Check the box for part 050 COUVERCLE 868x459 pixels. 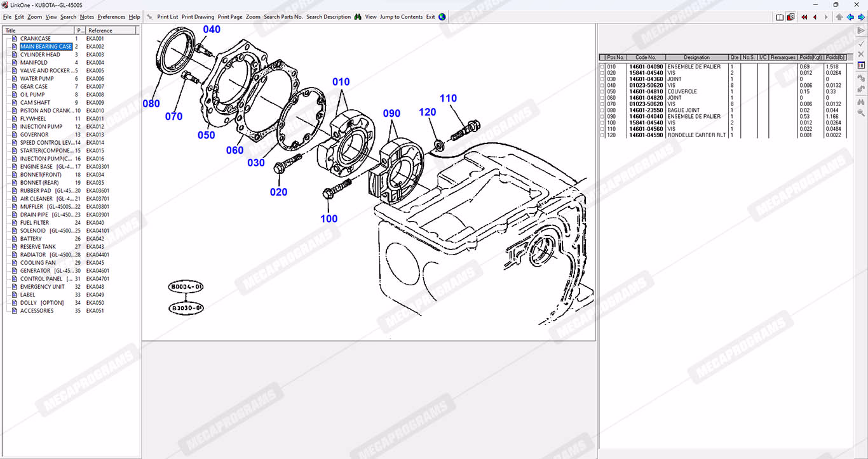(603, 91)
